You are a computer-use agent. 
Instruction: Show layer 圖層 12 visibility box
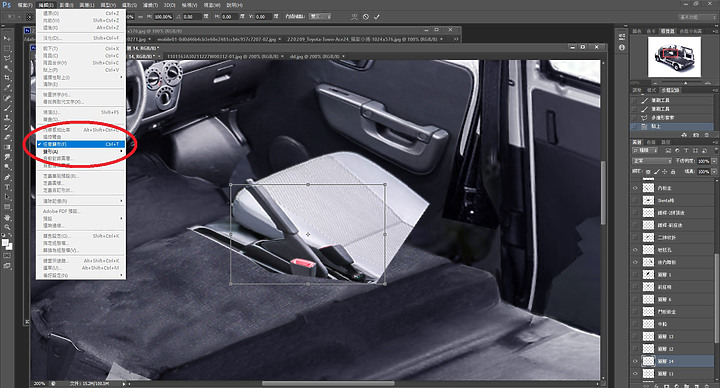[x=636, y=349]
